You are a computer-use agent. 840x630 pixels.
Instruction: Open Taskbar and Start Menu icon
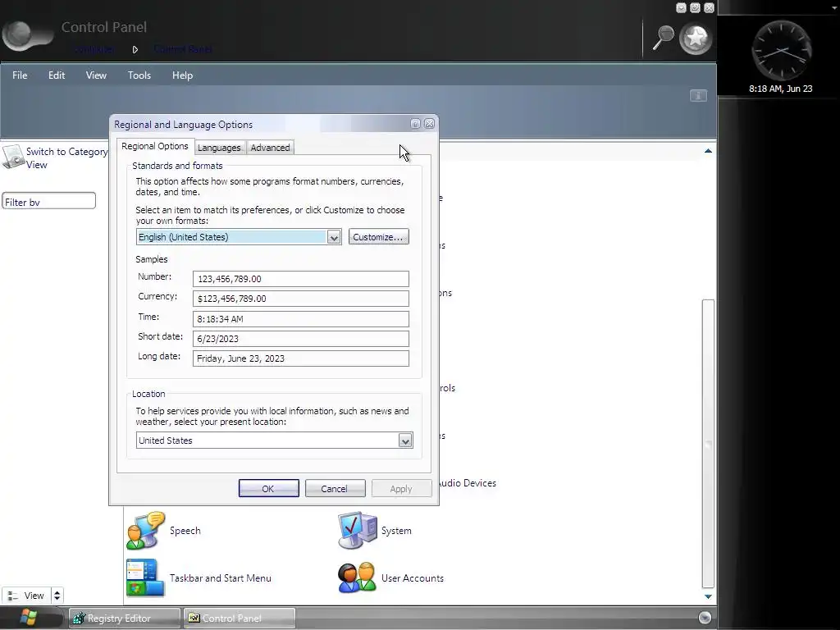tap(146, 578)
